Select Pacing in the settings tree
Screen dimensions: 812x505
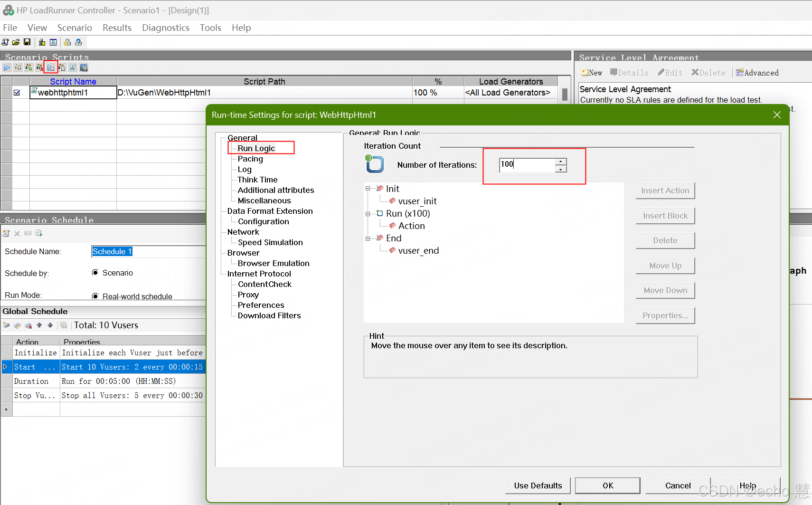(x=250, y=159)
